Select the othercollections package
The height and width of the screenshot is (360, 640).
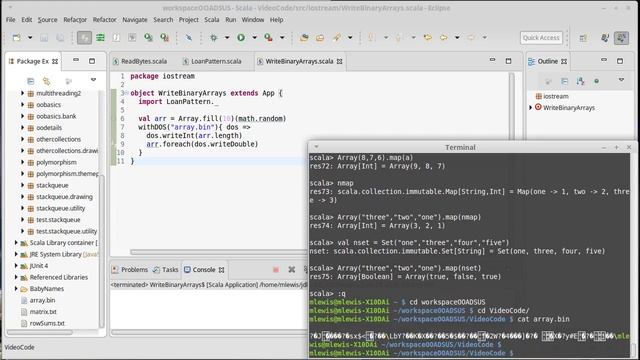(58, 139)
